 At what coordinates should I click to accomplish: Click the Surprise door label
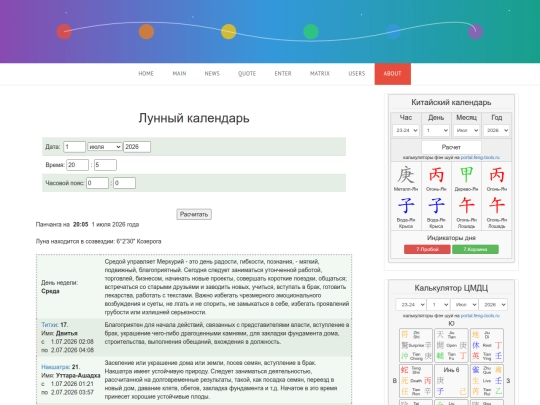pos(416,345)
